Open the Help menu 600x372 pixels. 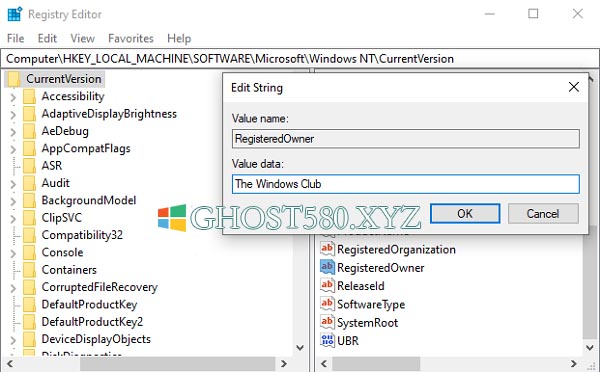coord(179,38)
